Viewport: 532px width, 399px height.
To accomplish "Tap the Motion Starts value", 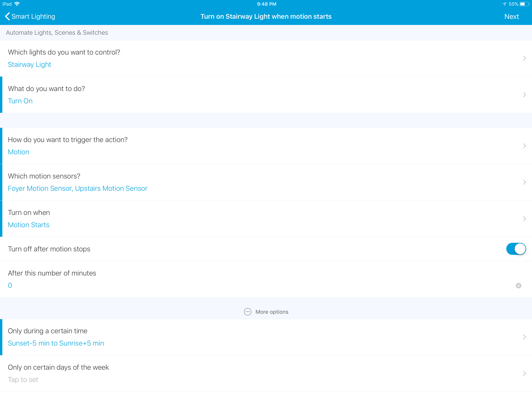I will [x=28, y=225].
